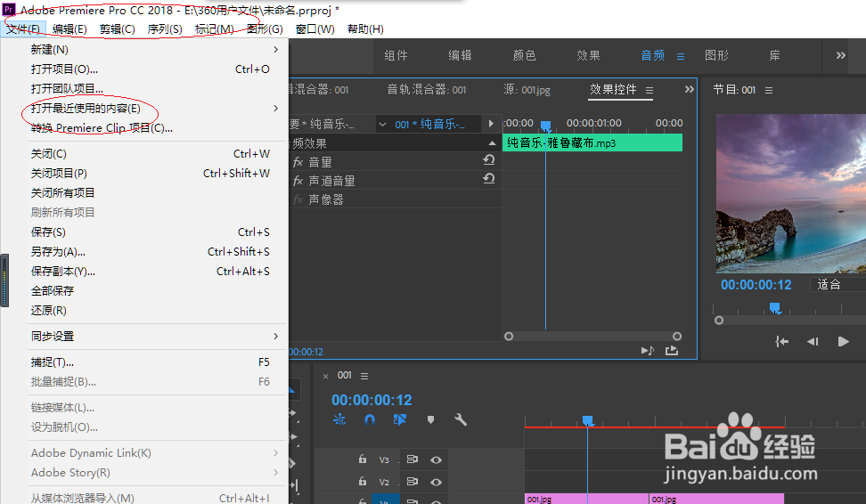Show or hide effect controls timeline arrow
This screenshot has width=866, height=504.
tap(491, 124)
